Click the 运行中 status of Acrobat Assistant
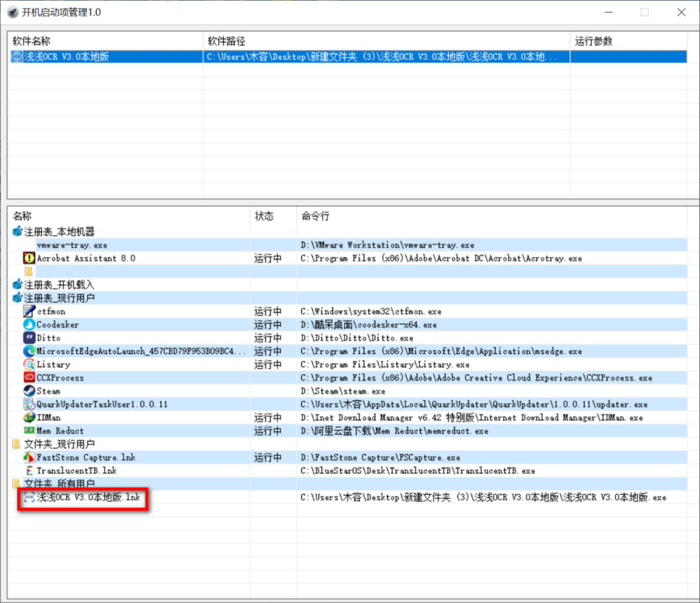 (x=268, y=258)
